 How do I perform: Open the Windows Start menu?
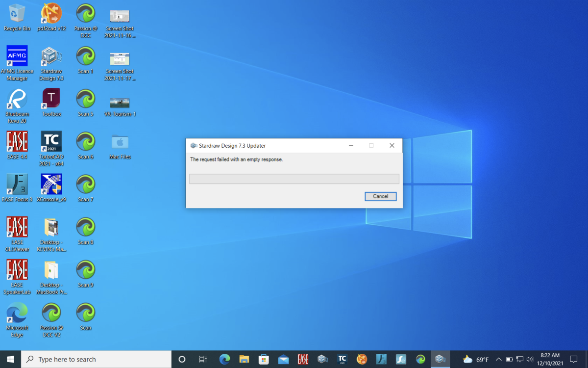tap(10, 359)
